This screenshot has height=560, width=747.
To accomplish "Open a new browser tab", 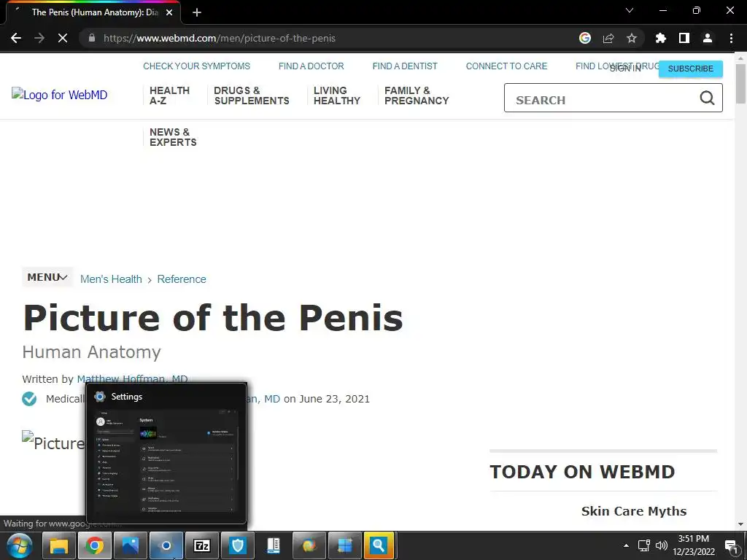I will 197,12.
